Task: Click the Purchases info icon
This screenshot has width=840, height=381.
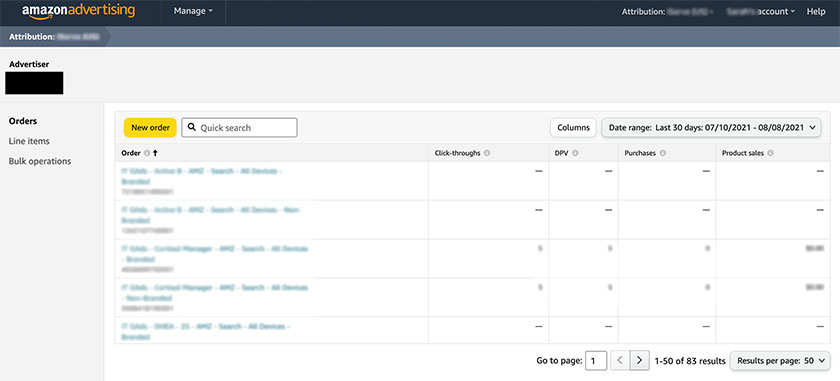Action: point(663,153)
